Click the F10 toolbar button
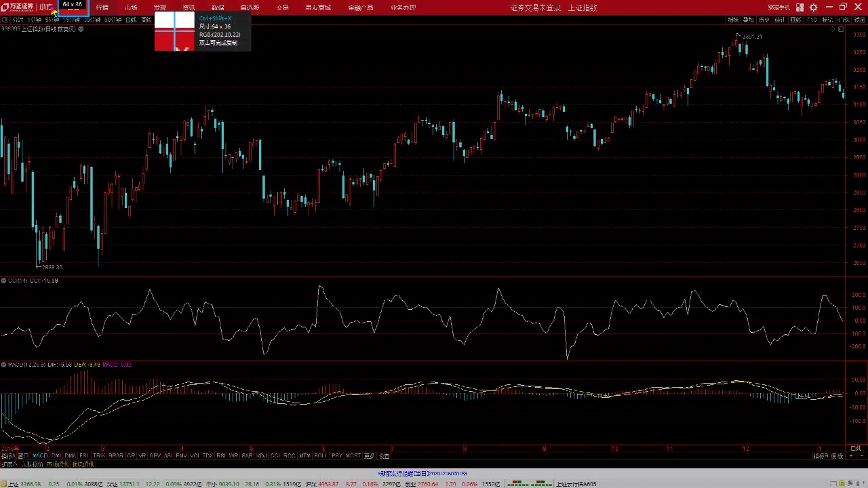The width and height of the screenshot is (868, 488). 812,20
